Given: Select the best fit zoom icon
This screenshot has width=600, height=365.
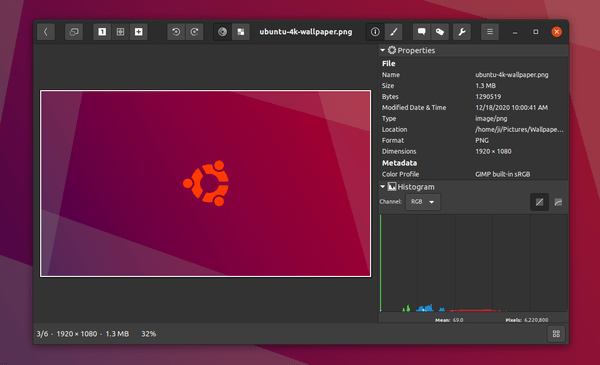Looking at the screenshot, I should [120, 32].
